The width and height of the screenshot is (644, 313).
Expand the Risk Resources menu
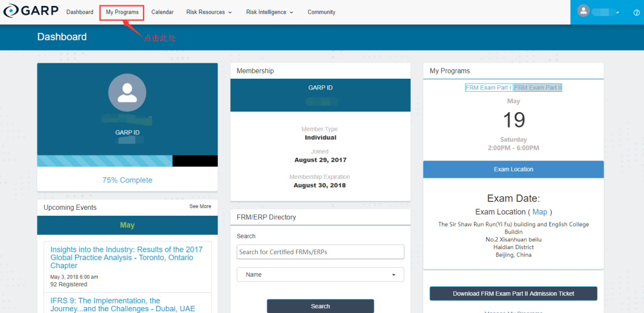click(x=209, y=13)
